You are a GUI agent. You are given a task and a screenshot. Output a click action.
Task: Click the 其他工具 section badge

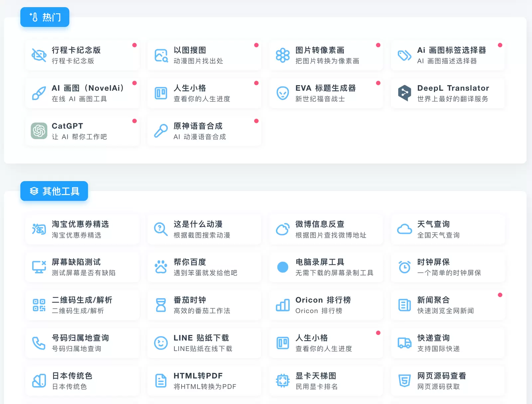click(x=54, y=191)
